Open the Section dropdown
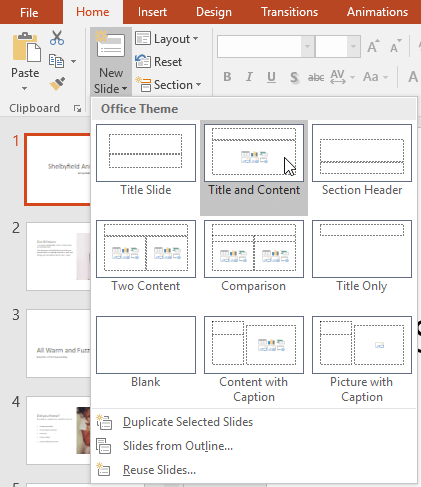421x487 pixels. coord(168,85)
